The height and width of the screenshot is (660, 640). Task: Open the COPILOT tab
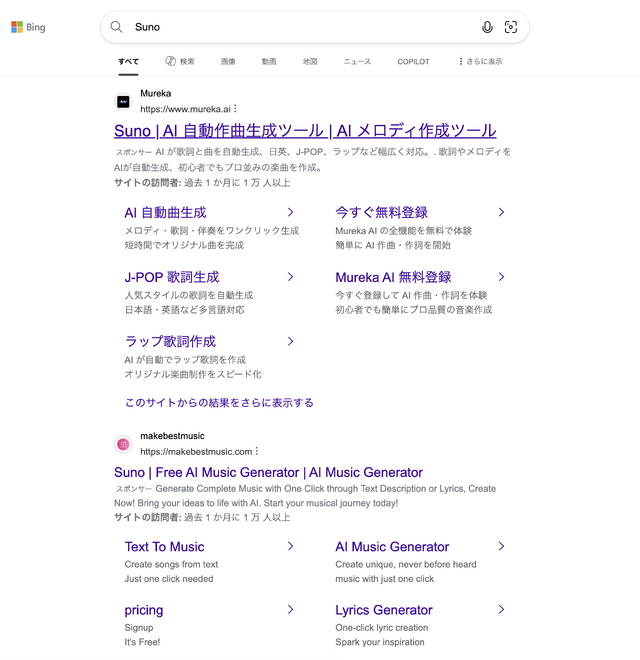[x=413, y=61]
